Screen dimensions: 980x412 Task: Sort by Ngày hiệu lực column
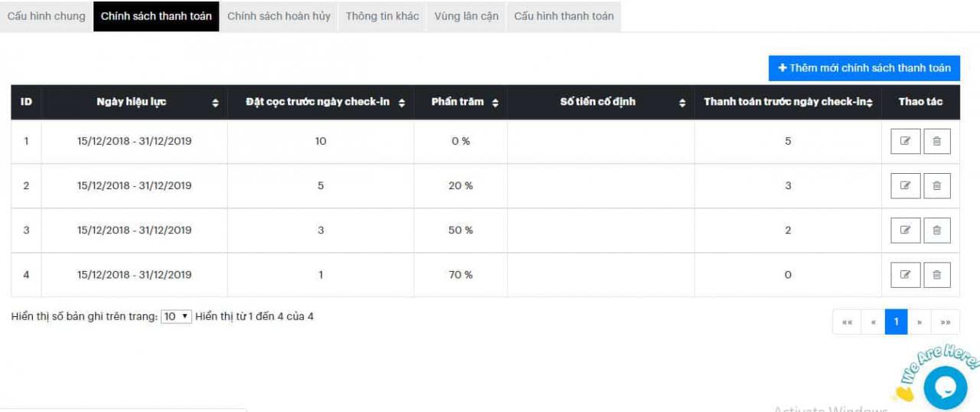(215, 103)
